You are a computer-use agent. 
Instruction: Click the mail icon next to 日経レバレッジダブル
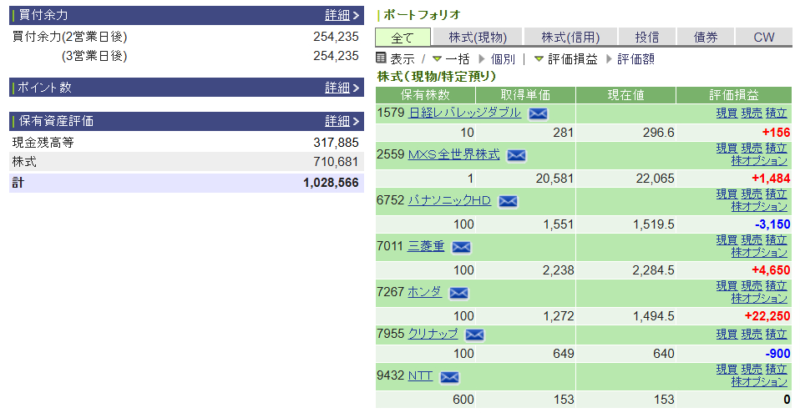pos(538,114)
